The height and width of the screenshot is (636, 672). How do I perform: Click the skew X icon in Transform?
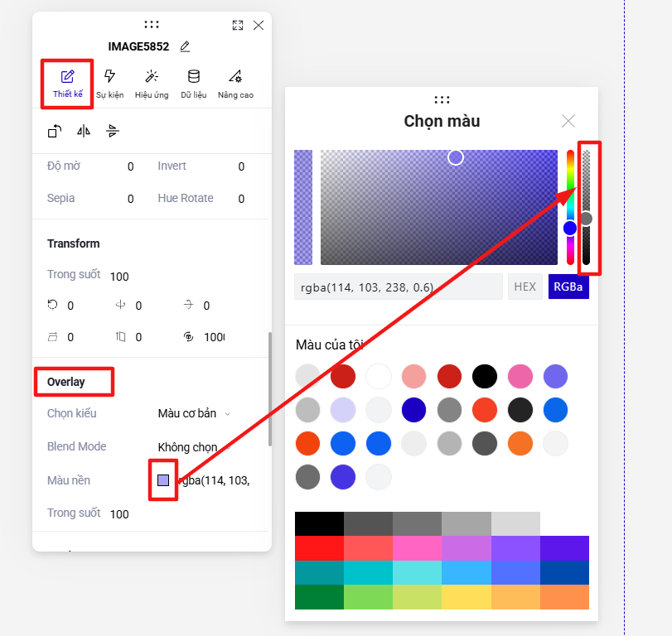pos(52,337)
